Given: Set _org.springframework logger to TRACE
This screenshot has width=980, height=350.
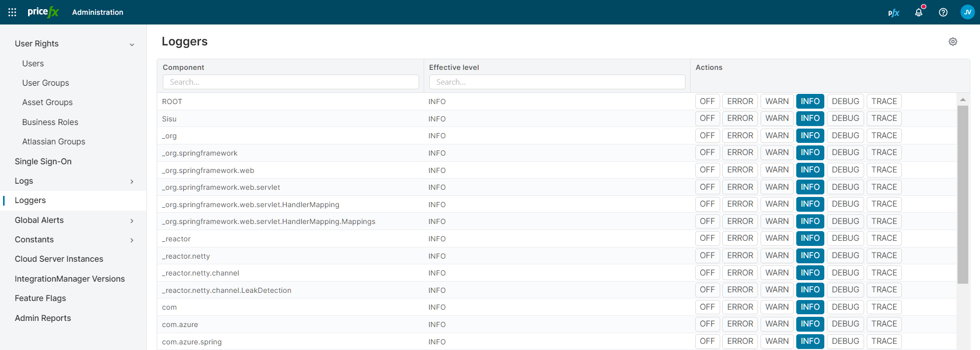Looking at the screenshot, I should [x=884, y=153].
